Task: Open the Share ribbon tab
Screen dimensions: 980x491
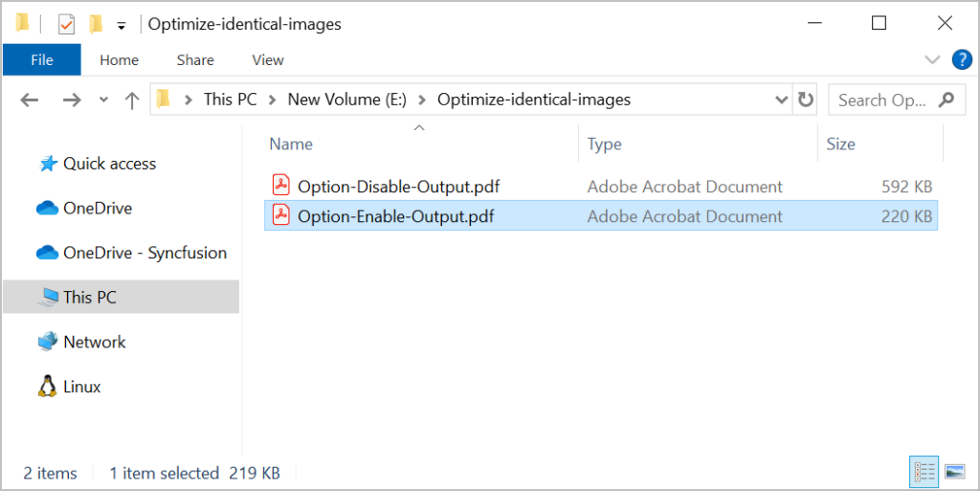Action: pos(195,59)
